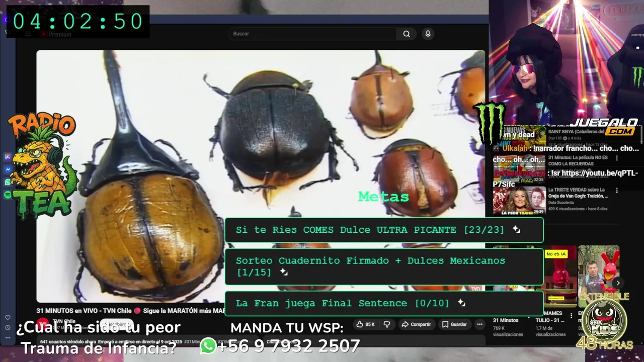Open La TRISTE VERDAD video thumbnail
The height and width of the screenshot is (362, 644).
click(x=519, y=201)
